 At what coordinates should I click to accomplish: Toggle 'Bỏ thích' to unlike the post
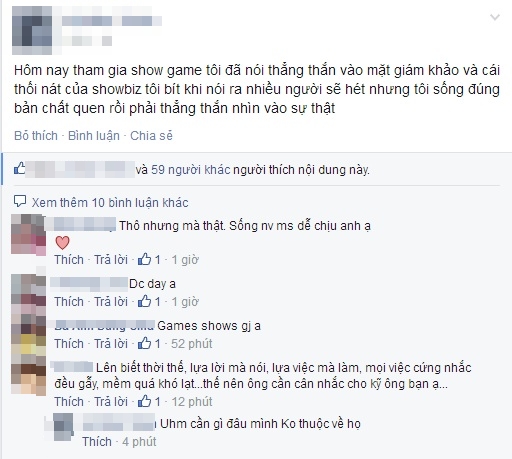[36, 136]
